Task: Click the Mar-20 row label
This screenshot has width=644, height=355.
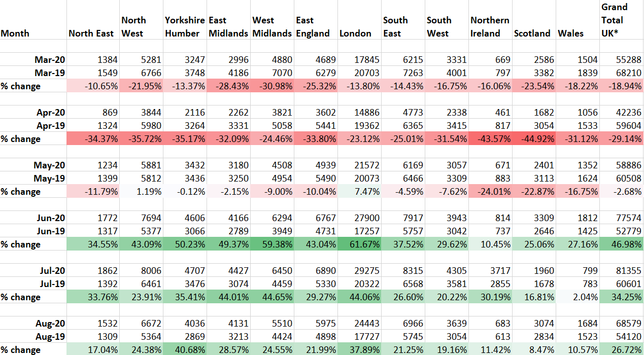Action: point(50,60)
